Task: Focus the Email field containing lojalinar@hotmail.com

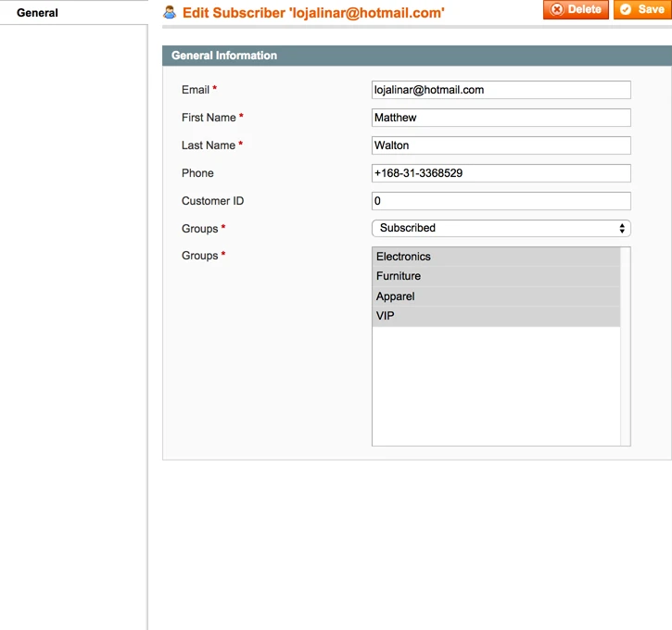Action: [501, 90]
